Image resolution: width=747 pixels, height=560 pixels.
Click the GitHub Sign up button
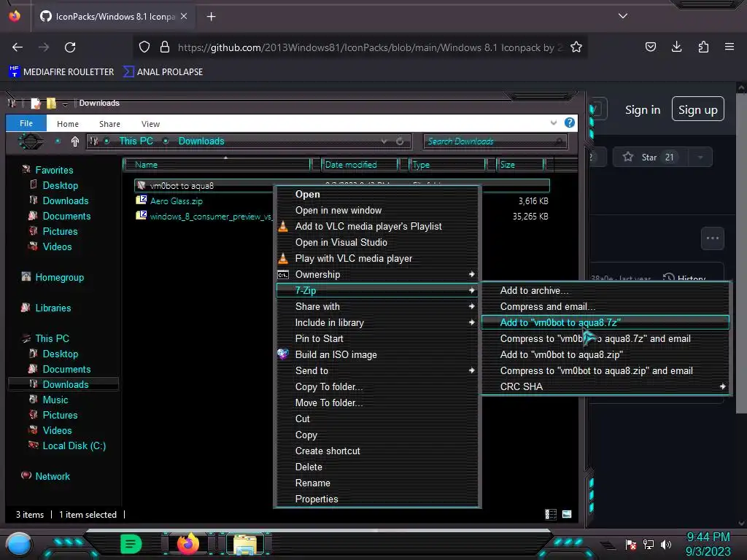[x=698, y=109]
